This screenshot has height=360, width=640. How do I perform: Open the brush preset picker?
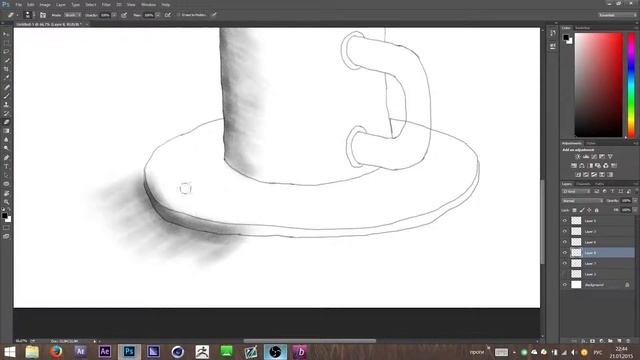28,15
